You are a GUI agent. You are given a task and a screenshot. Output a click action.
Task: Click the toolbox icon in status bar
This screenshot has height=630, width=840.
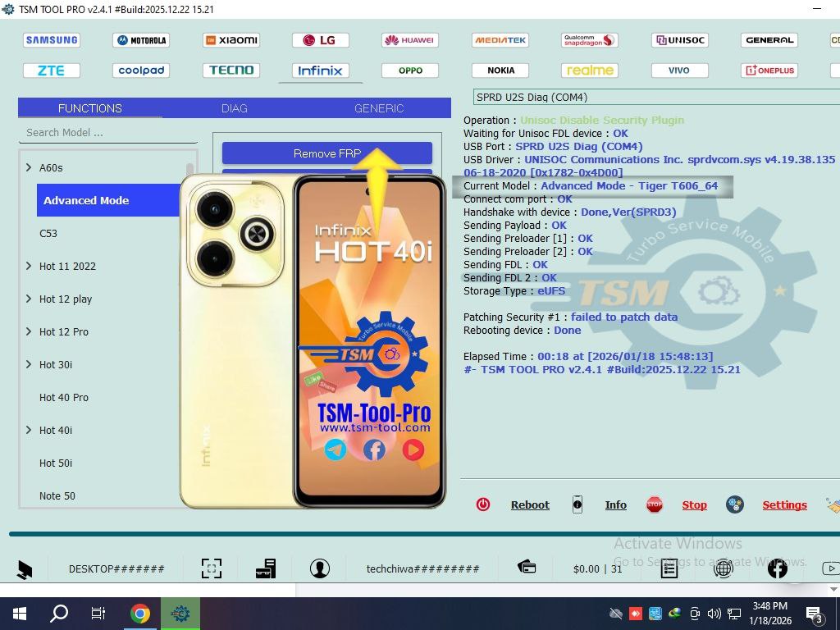[266, 568]
